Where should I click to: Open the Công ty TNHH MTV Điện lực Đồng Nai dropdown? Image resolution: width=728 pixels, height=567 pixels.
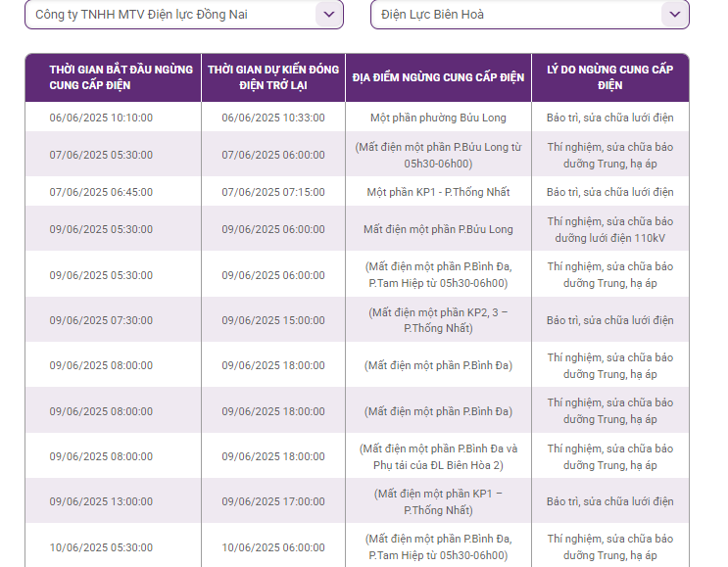[184, 15]
